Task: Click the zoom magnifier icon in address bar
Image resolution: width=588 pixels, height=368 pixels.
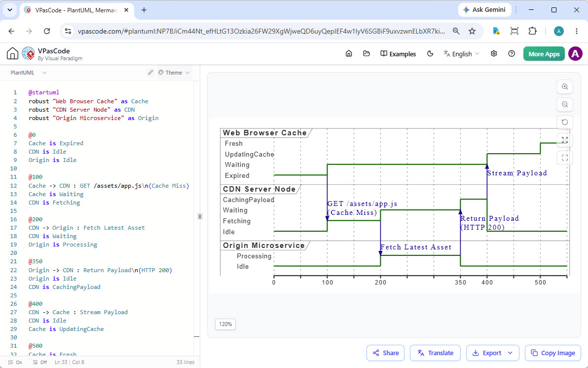Action: coord(456,31)
